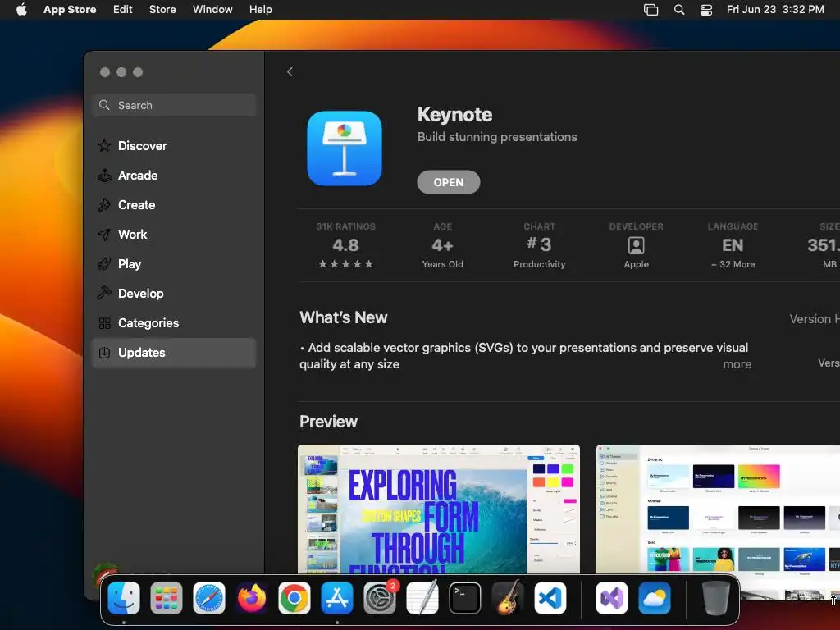840x630 pixels.
Task: Open Spotlight search in menu bar
Action: 678,9
